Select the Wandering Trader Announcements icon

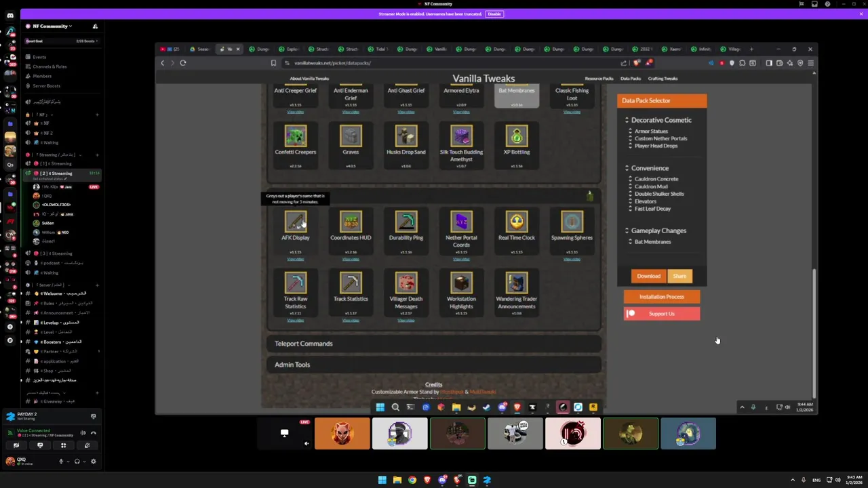(x=517, y=283)
